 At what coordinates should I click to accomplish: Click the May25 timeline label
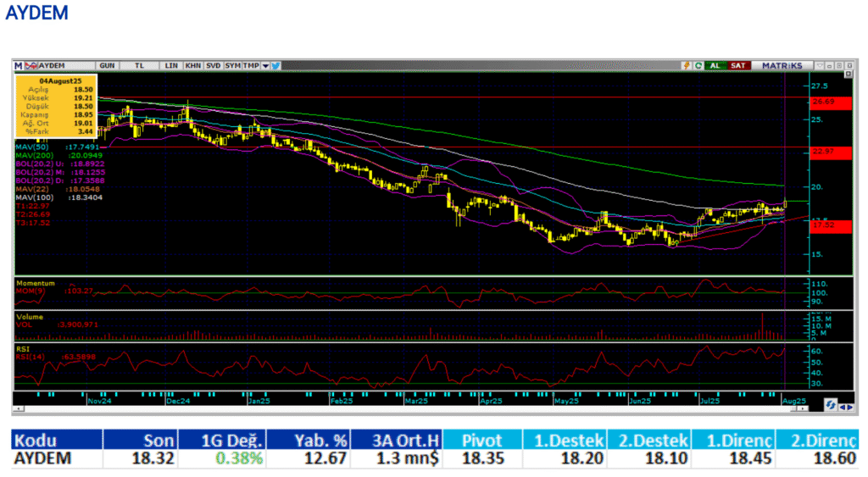pyautogui.click(x=566, y=402)
